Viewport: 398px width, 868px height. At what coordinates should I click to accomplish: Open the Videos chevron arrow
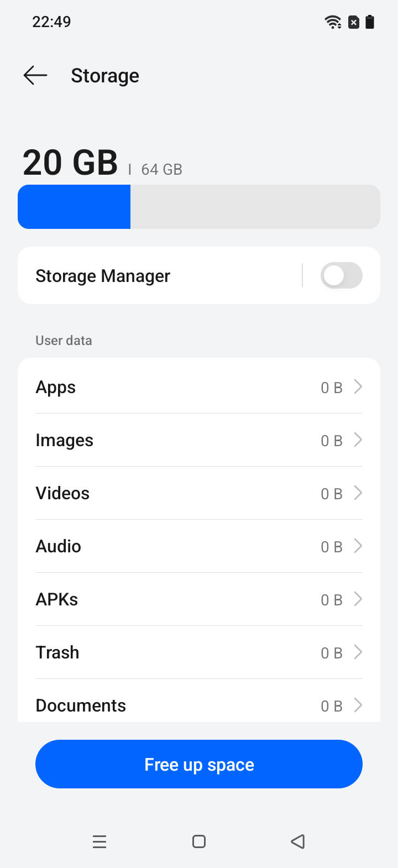358,493
